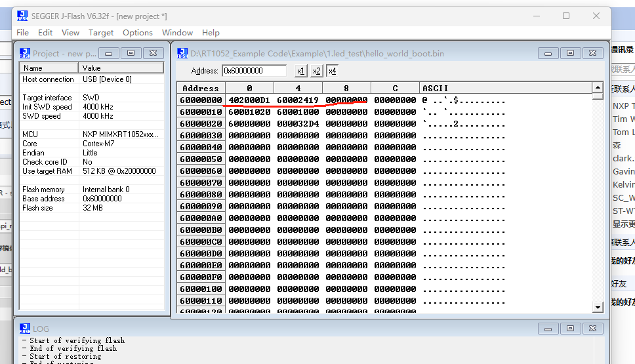Click the ASCII column header
The image size is (635, 364).
[x=505, y=88]
